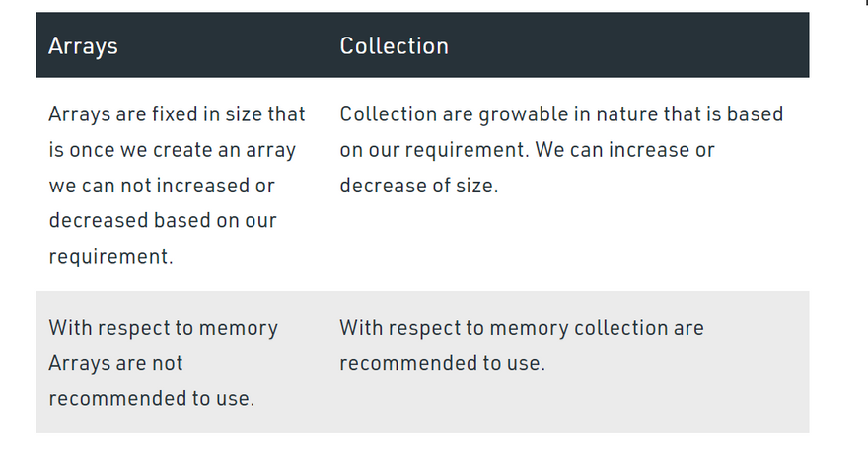Click "recommended to use." in the Collection column
Image resolution: width=868 pixels, height=453 pixels.
tap(442, 363)
